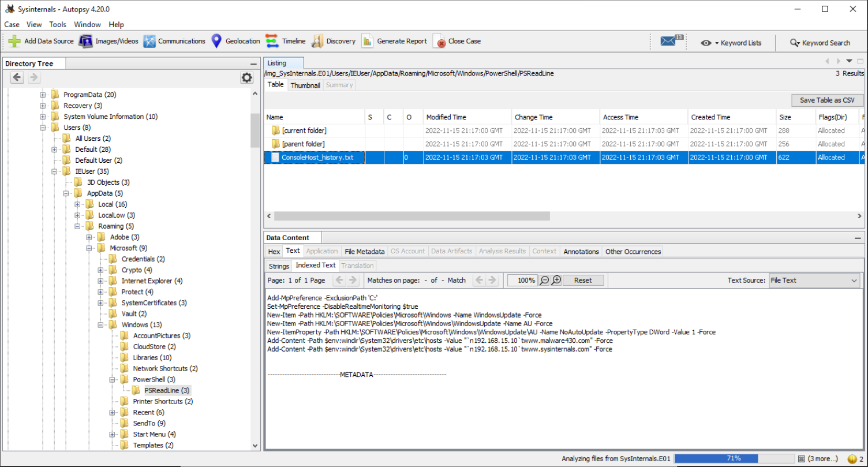This screenshot has height=467, width=868.
Task: Select the SystemCertificates (3) tree folder
Action: coord(154,303)
